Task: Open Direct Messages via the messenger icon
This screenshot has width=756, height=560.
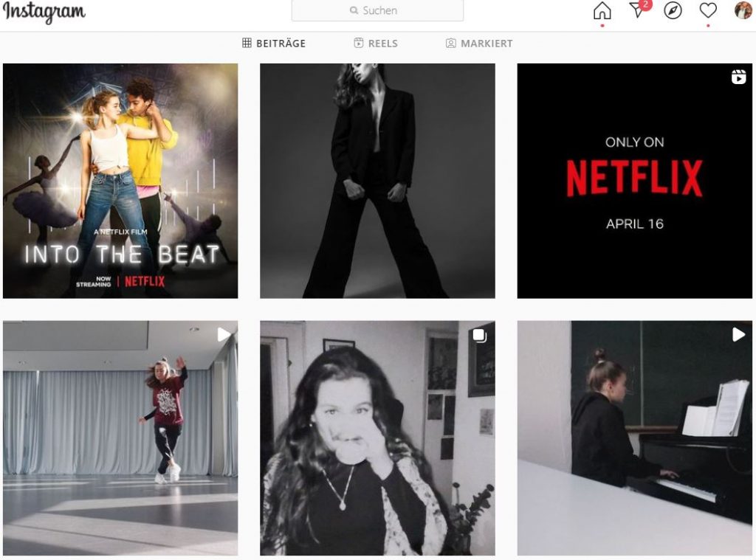Action: (636, 12)
